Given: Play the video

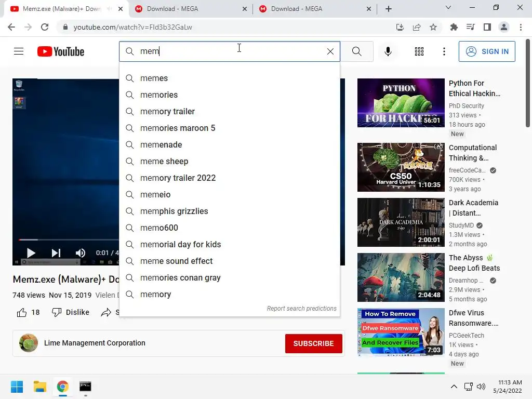Looking at the screenshot, I should [31, 253].
